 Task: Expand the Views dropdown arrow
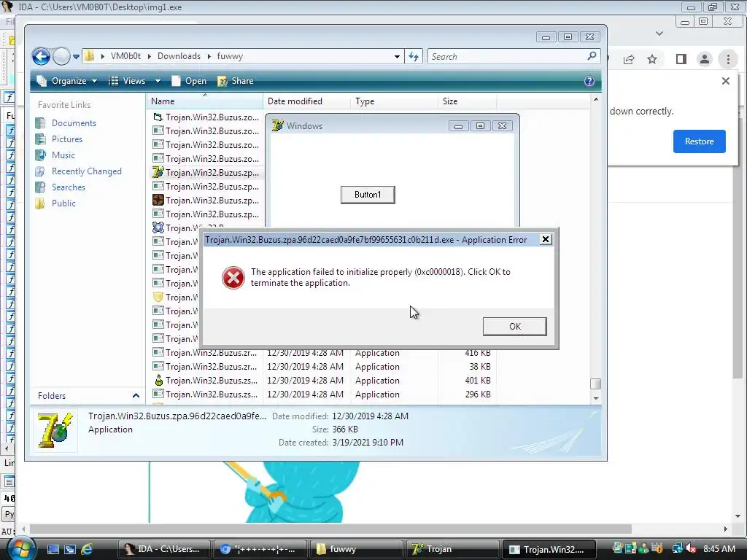(x=158, y=81)
